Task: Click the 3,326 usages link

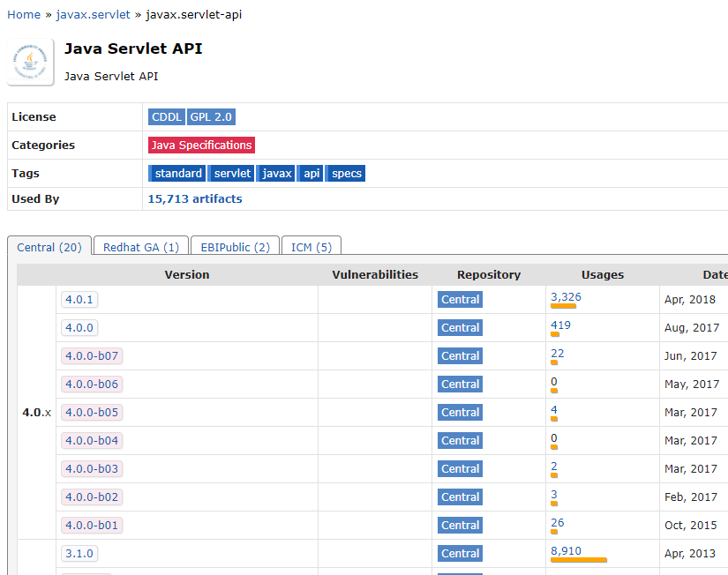Action: click(x=566, y=297)
